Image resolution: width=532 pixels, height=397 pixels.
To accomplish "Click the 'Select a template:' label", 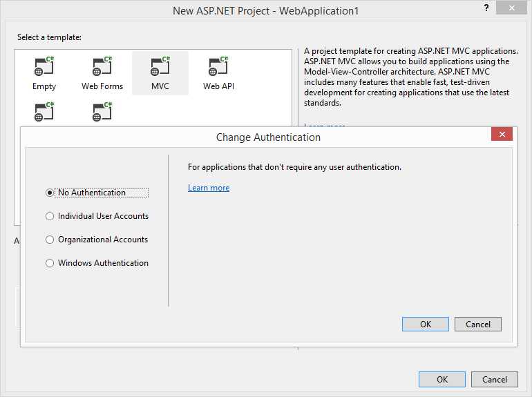I will pos(49,37).
